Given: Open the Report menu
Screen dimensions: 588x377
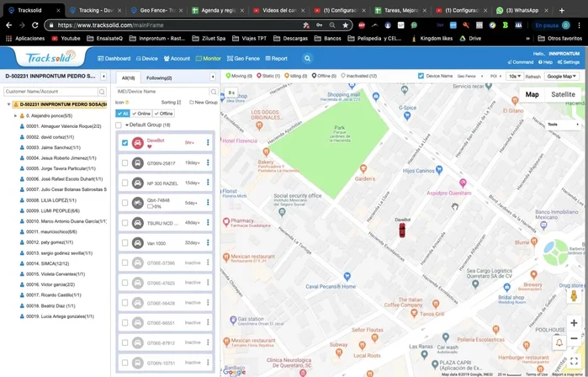Looking at the screenshot, I should click(x=276, y=59).
